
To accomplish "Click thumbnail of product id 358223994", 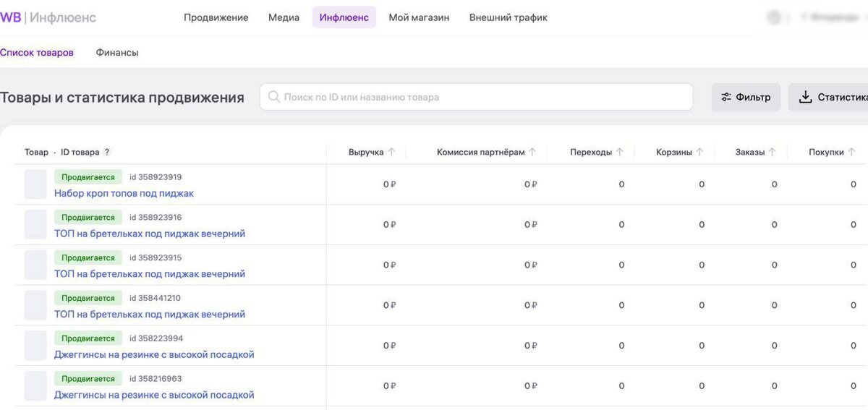I will (35, 346).
